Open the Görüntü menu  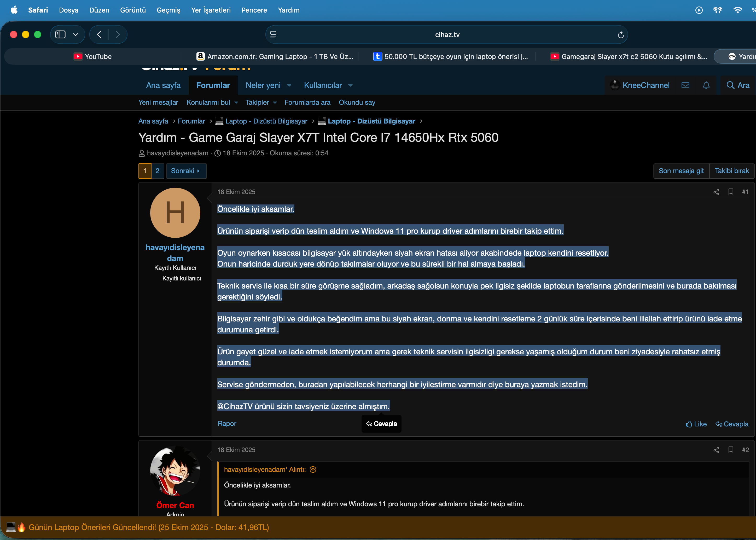(x=133, y=10)
